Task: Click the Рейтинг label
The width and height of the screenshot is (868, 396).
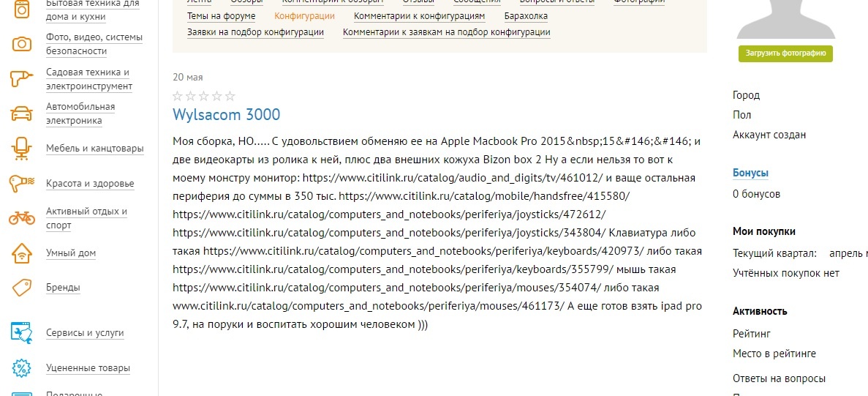Action: click(x=752, y=334)
